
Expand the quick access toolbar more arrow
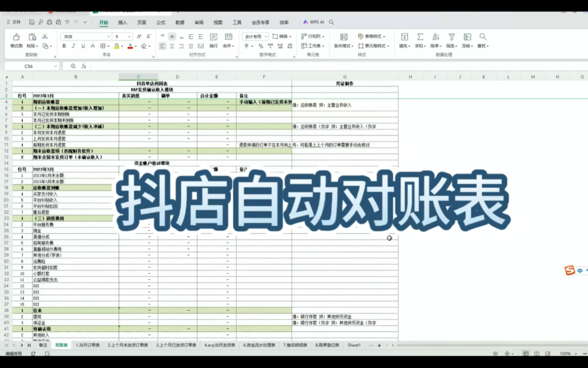[x=85, y=22]
